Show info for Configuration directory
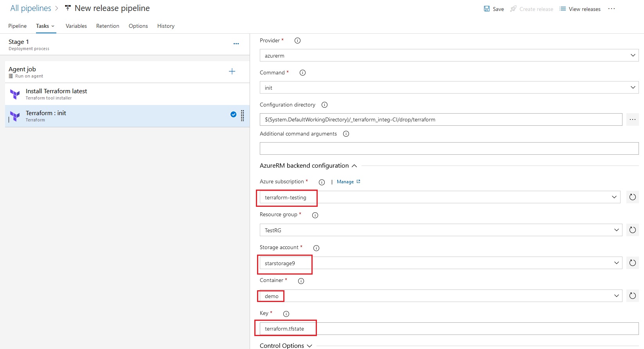Image resolution: width=644 pixels, height=349 pixels. (x=324, y=105)
